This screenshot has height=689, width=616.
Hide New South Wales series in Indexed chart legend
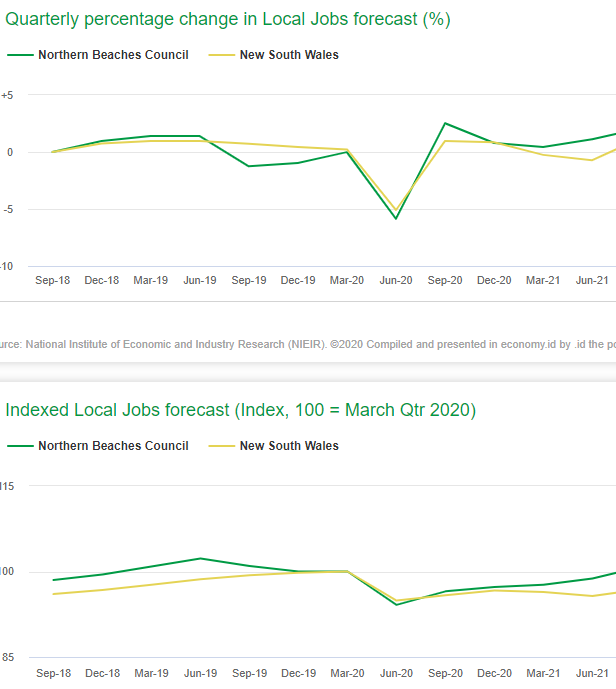(x=288, y=446)
